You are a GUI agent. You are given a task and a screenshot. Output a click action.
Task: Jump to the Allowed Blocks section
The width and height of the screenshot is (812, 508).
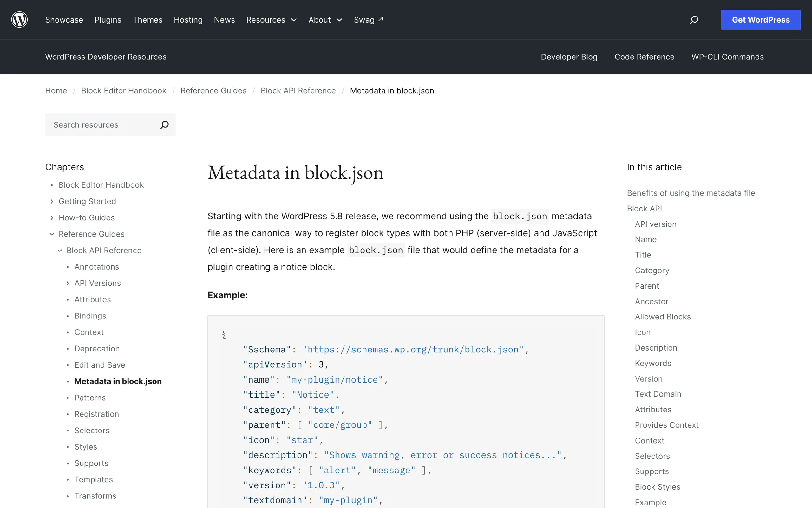pyautogui.click(x=663, y=317)
